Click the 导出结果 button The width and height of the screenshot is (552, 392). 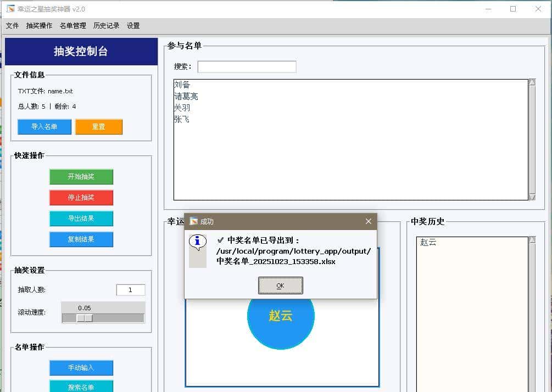[x=81, y=219]
